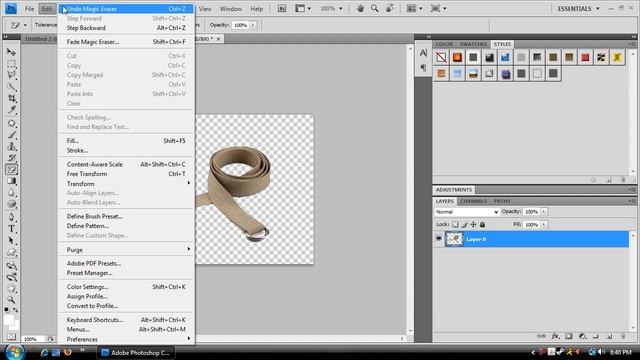Viewport: 640px width, 360px height.
Task: Click Rotate View tool in application bar
Action: (x=390, y=9)
